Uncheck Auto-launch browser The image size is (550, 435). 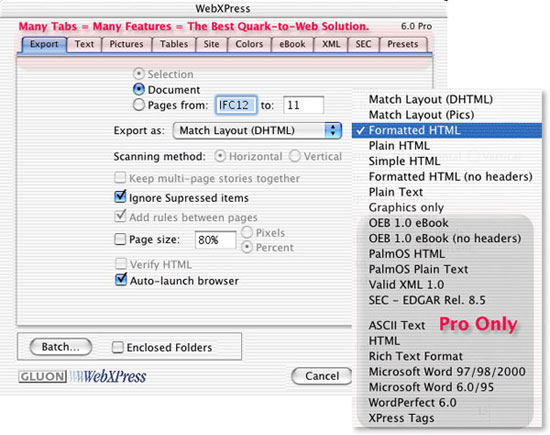pyautogui.click(x=121, y=280)
